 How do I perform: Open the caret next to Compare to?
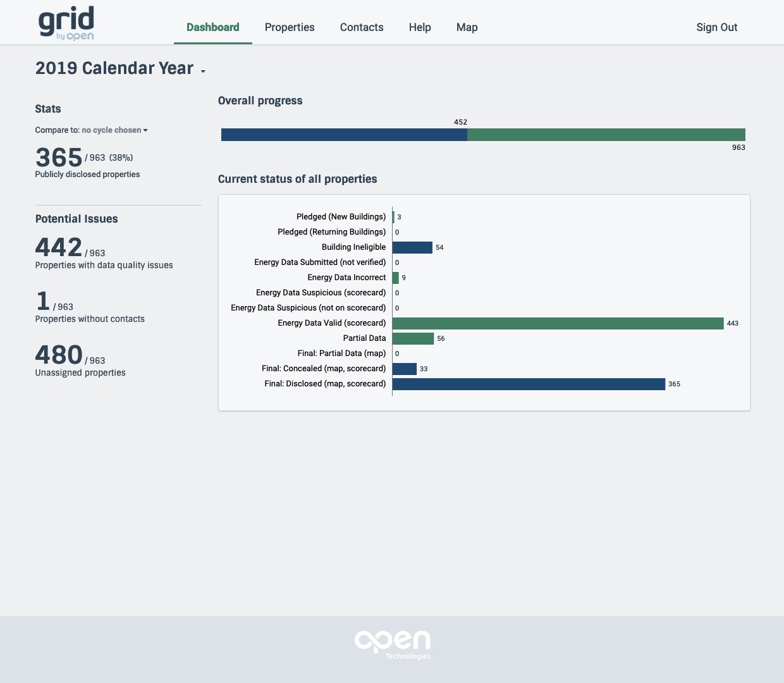pyautogui.click(x=145, y=130)
